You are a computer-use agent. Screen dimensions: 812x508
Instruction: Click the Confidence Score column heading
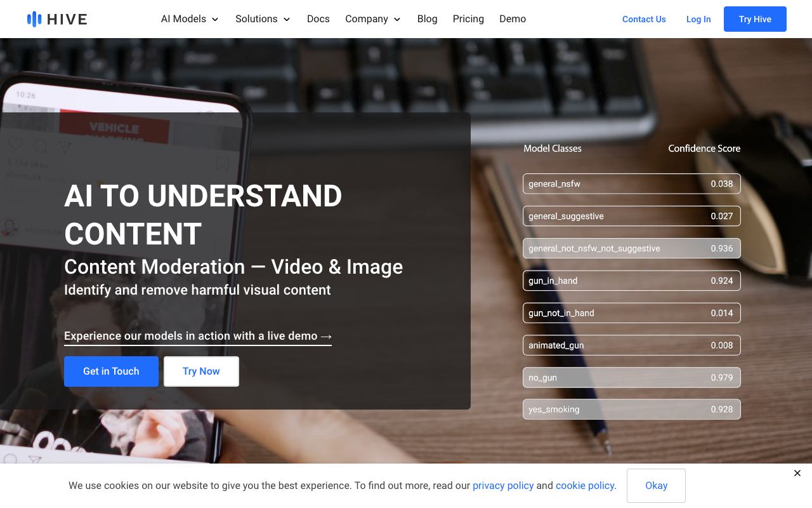coord(704,149)
